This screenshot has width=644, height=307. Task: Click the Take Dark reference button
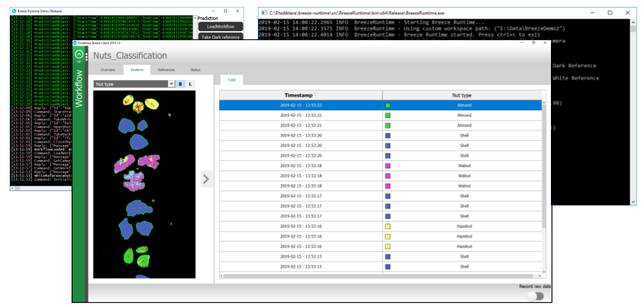tap(220, 37)
